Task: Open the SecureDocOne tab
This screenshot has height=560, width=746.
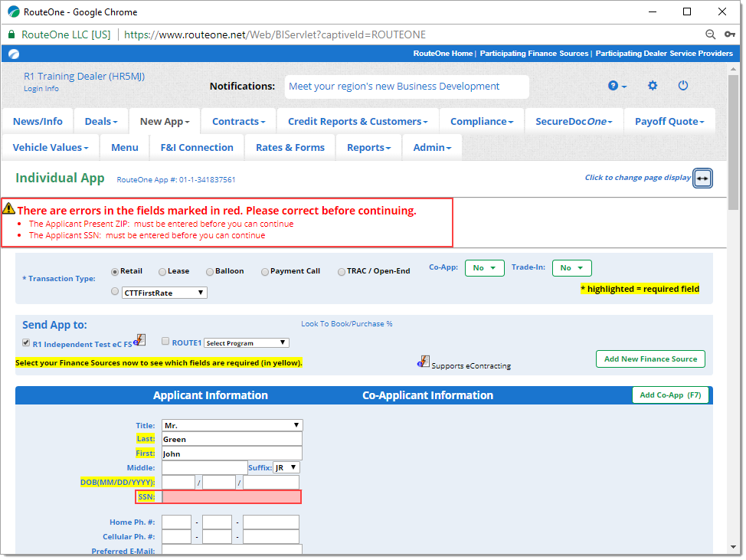Action: (x=574, y=121)
